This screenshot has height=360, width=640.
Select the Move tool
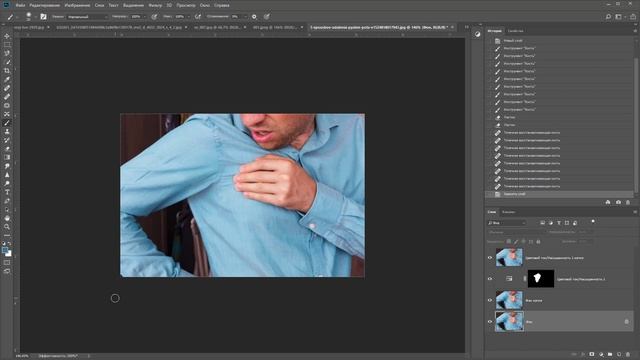[7, 36]
